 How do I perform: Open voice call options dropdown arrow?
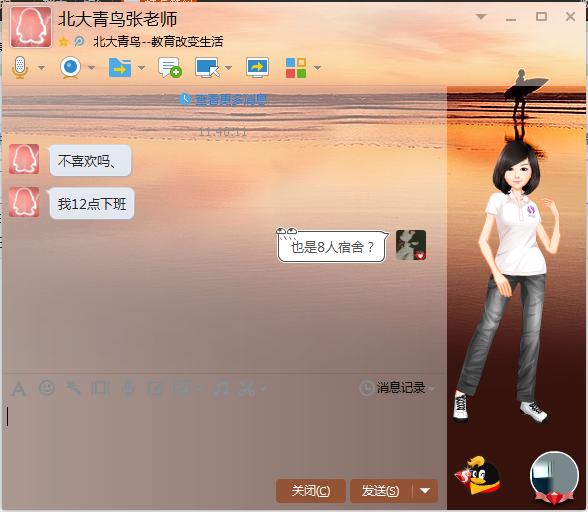42,68
